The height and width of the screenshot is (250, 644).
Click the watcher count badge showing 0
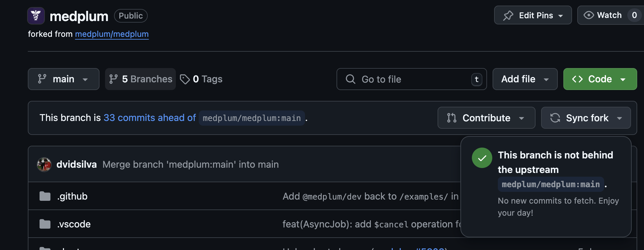(634, 15)
